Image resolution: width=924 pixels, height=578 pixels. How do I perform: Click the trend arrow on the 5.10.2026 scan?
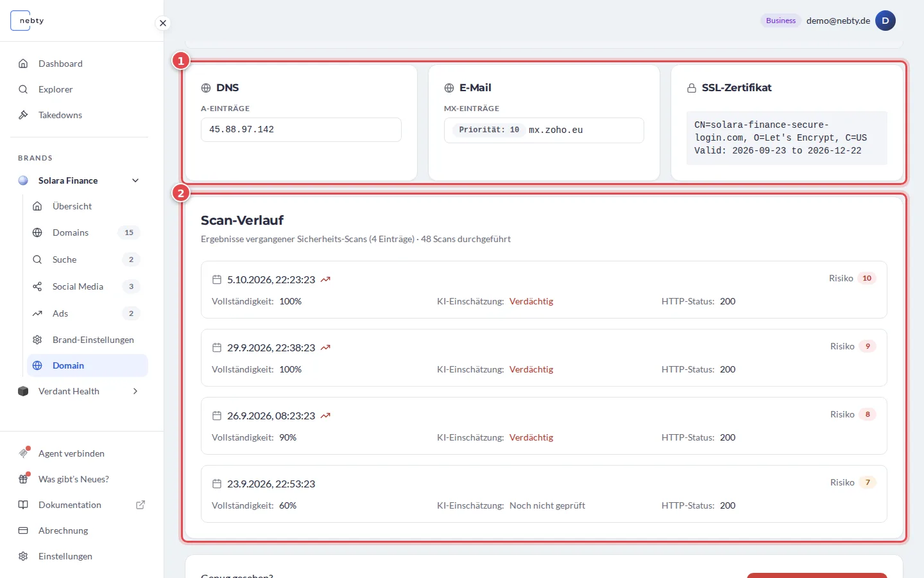[x=325, y=279]
